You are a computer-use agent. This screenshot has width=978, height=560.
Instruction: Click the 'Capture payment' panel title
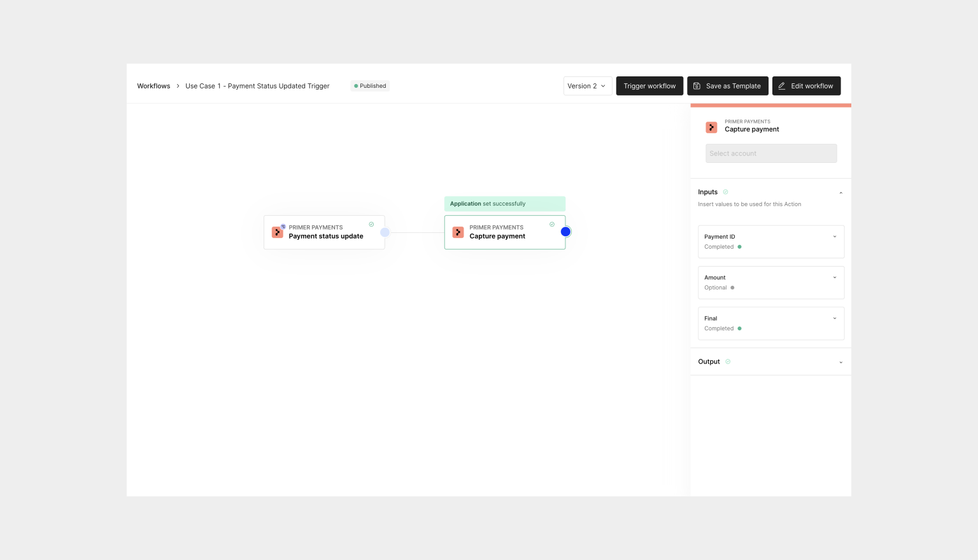tap(752, 129)
